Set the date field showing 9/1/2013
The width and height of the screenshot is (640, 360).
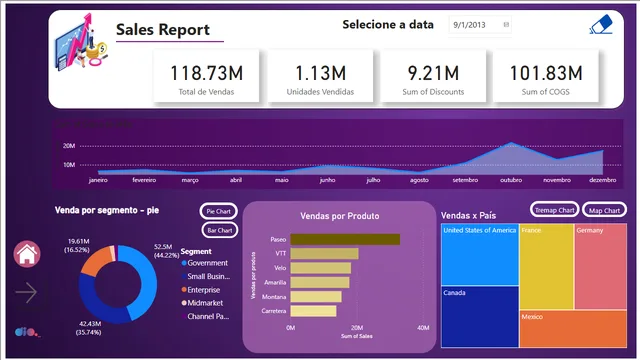click(x=480, y=25)
